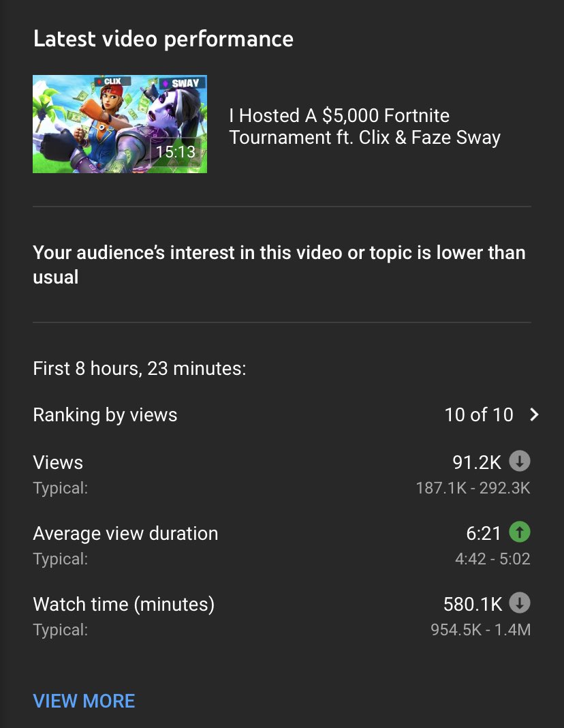Click the CLIX name tag in the thumbnail
This screenshot has width=564, height=728.
click(112, 82)
